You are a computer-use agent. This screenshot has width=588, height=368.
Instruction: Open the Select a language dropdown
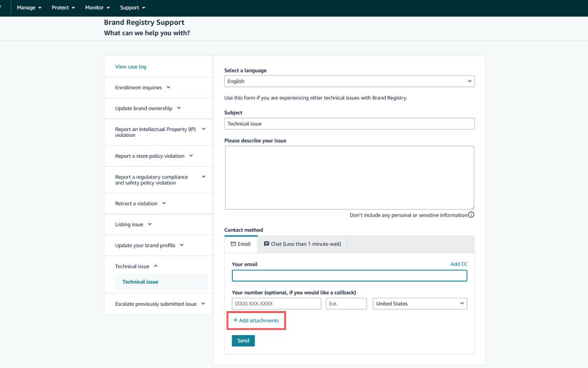349,81
